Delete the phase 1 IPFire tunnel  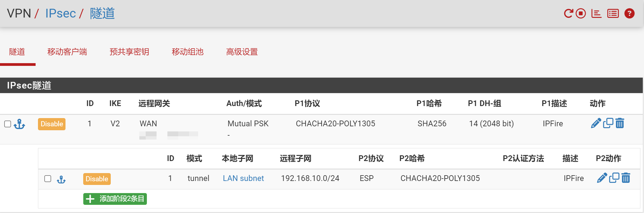[620, 123]
